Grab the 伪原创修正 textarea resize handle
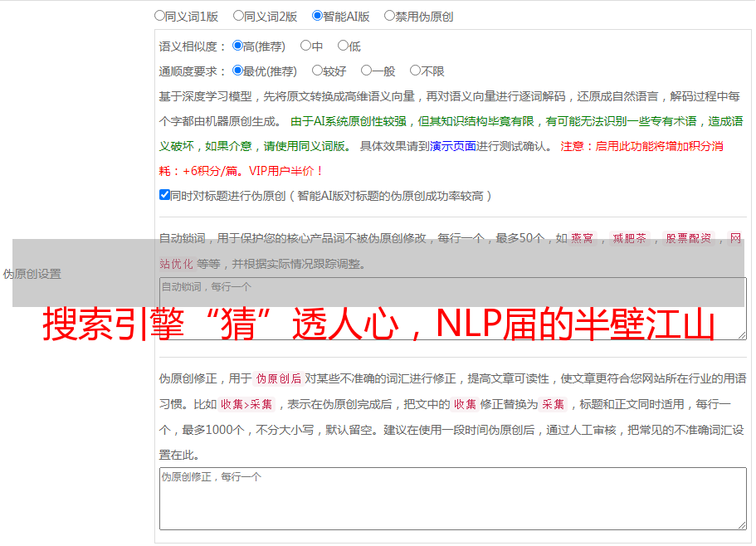The width and height of the screenshot is (756, 546). point(742,525)
